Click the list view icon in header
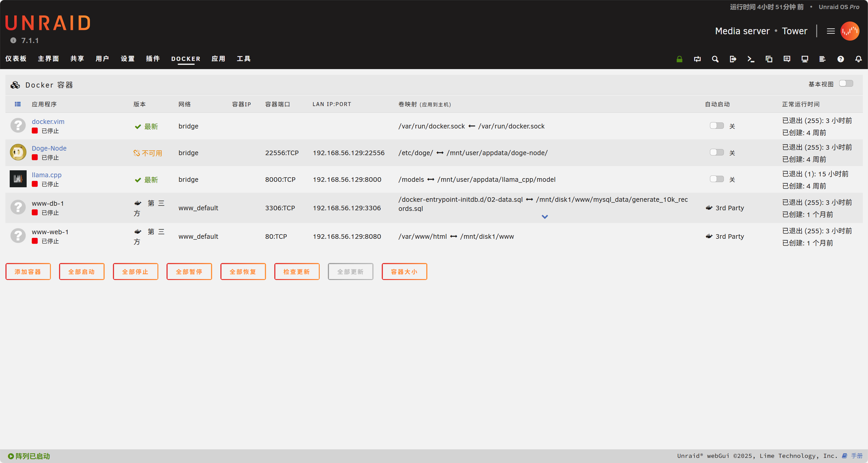 [x=18, y=104]
